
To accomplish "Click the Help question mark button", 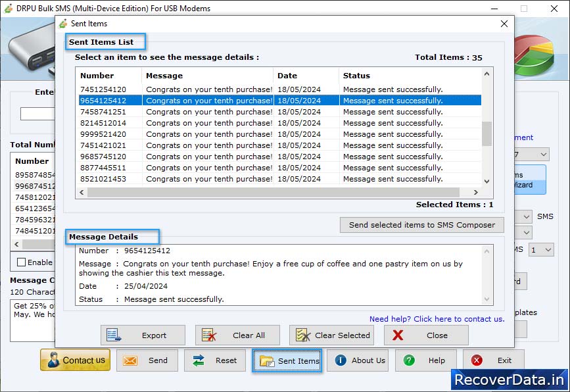I will [425, 360].
